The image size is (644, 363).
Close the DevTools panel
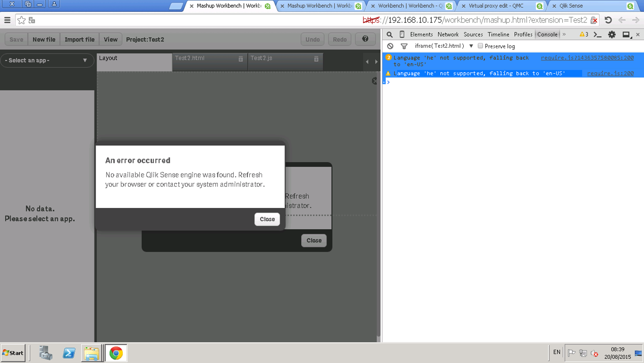638,35
